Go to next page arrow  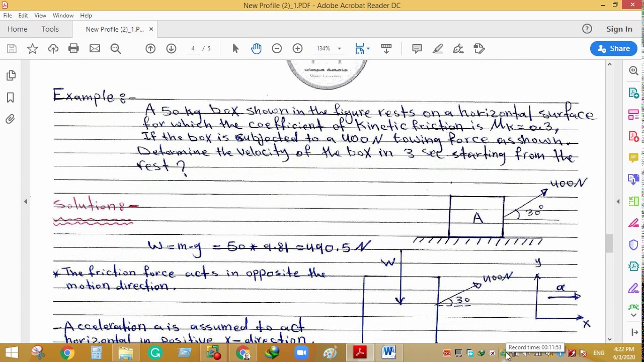171,49
